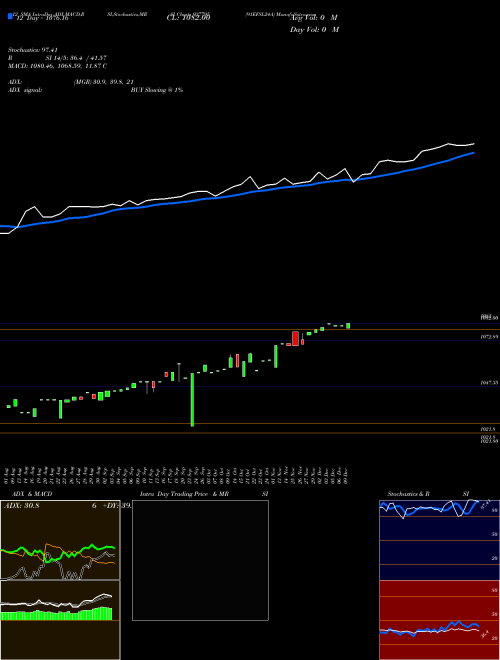Click the blue 12 Day SMA legend square
The height and width of the screenshot is (660, 500).
(x=10, y=17)
